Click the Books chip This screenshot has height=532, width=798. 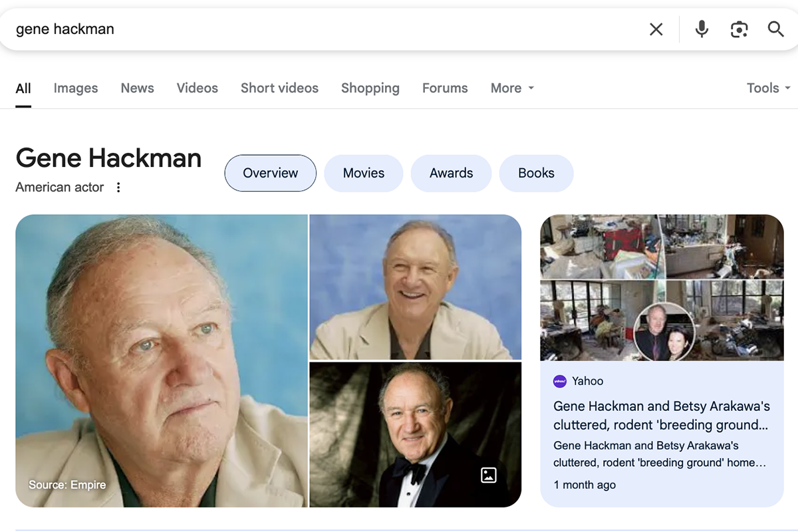coord(536,173)
